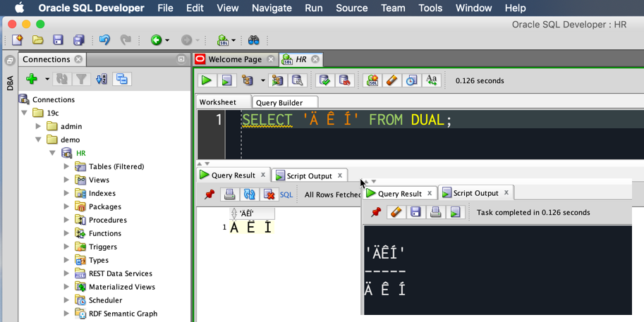The height and width of the screenshot is (322, 644).
Task: Collapse the demo folder node
Action: coord(38,140)
